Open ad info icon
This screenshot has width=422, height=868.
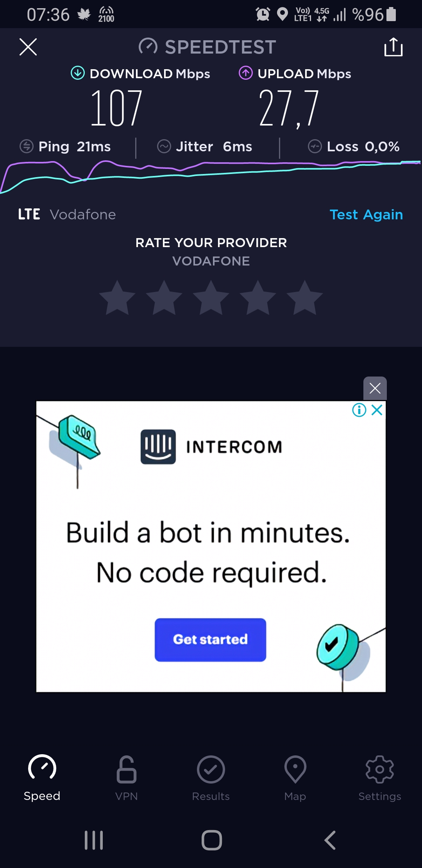tap(359, 410)
